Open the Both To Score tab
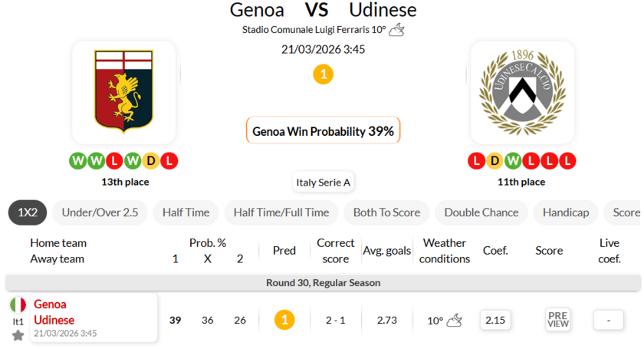The image size is (644, 349). [x=386, y=212]
